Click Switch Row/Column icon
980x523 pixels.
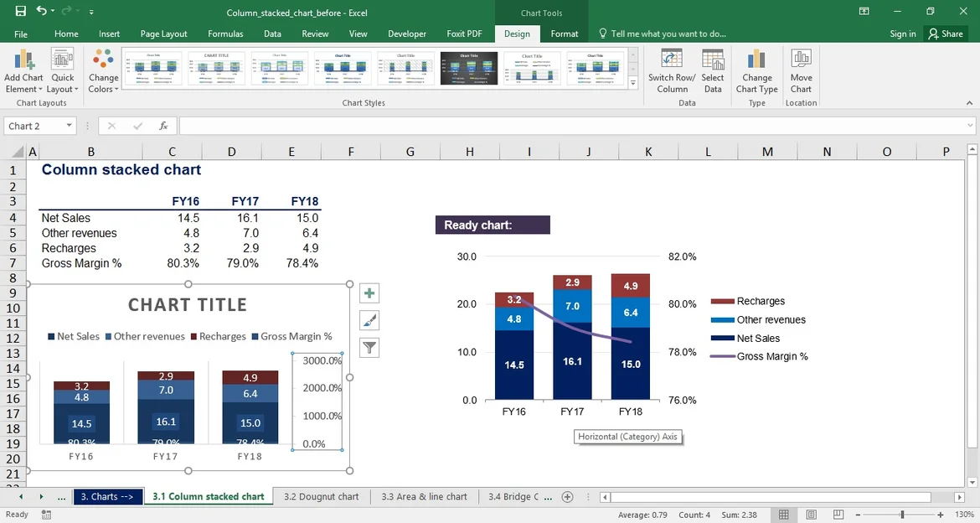pyautogui.click(x=672, y=60)
